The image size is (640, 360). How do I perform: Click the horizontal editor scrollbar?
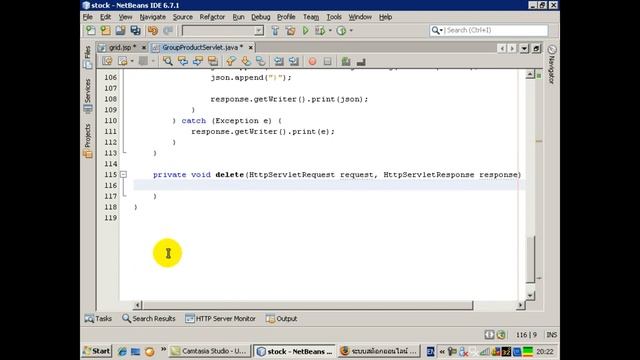pos(307,305)
